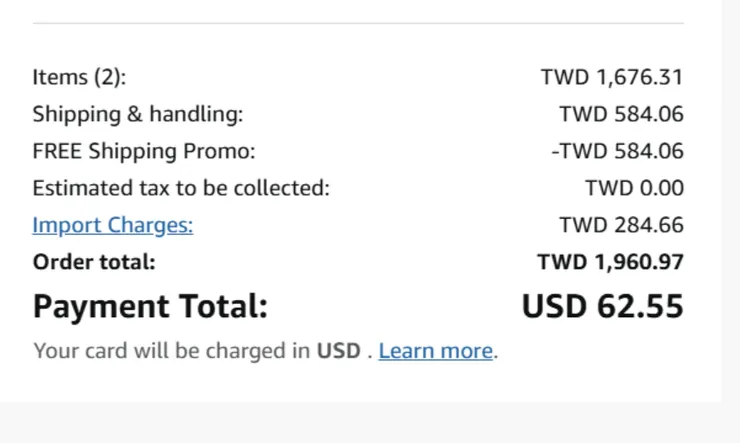Select the order total amount TWD 1,960.97
Screen dimensions: 740x443
(610, 262)
